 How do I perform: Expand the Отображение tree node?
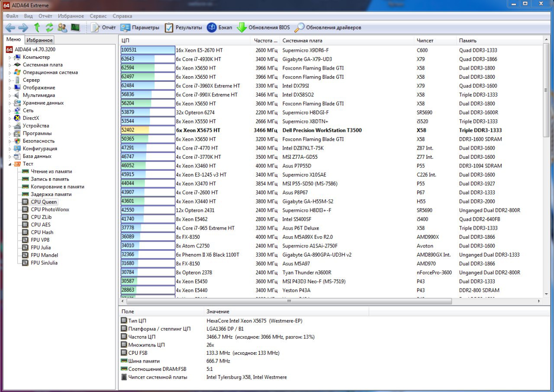tap(10, 88)
